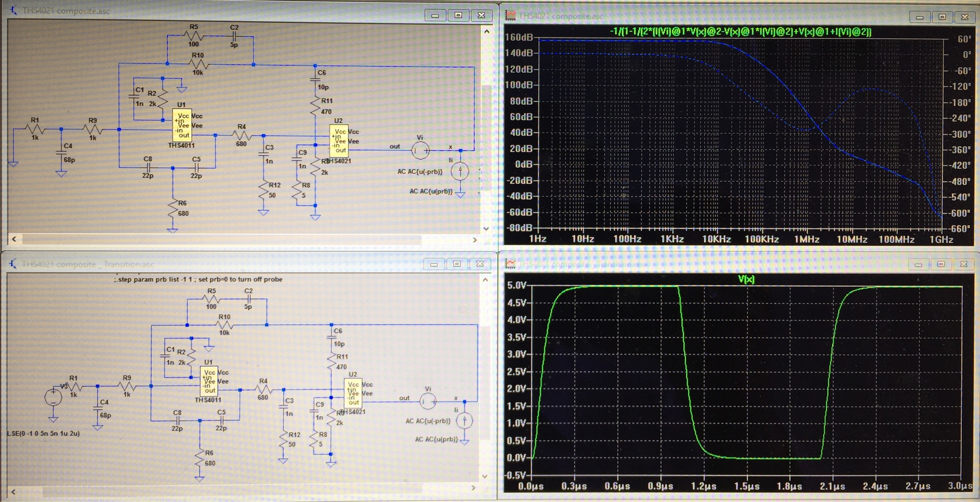Screen dimensions: 980x502
Task: Click the V(x) trace label in transient plot
Action: [x=746, y=279]
